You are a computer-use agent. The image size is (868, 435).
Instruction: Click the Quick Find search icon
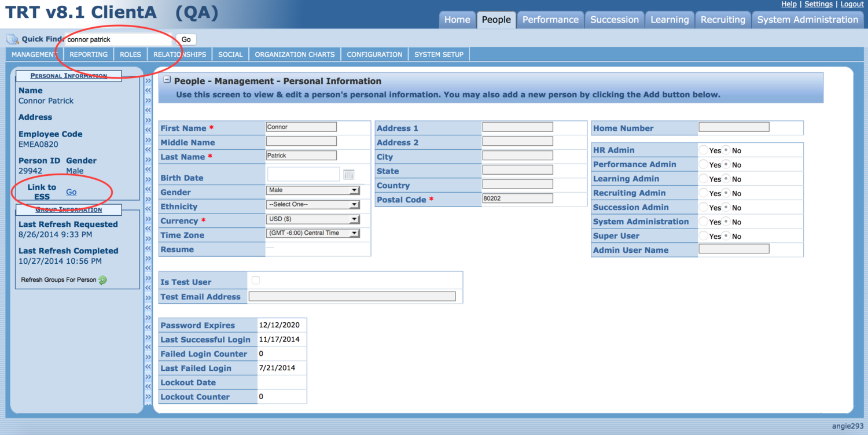(12, 39)
